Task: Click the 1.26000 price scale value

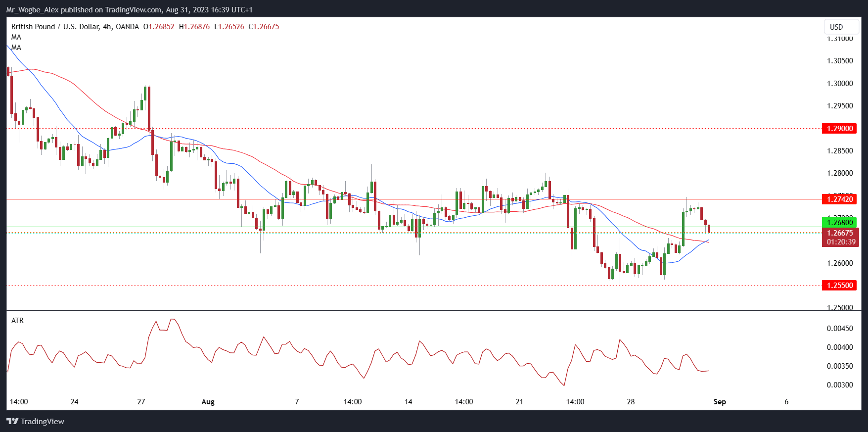Action: [840, 263]
